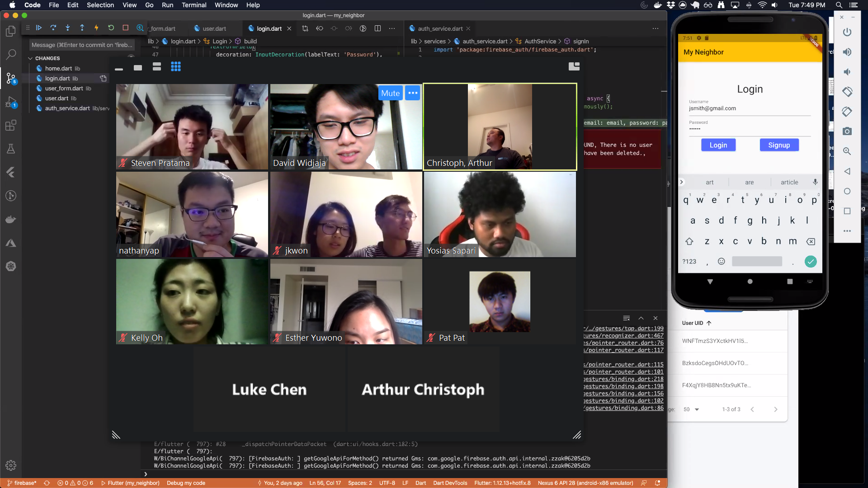The image size is (868, 488).
Task: Click the debug Restart button
Action: coord(111,28)
